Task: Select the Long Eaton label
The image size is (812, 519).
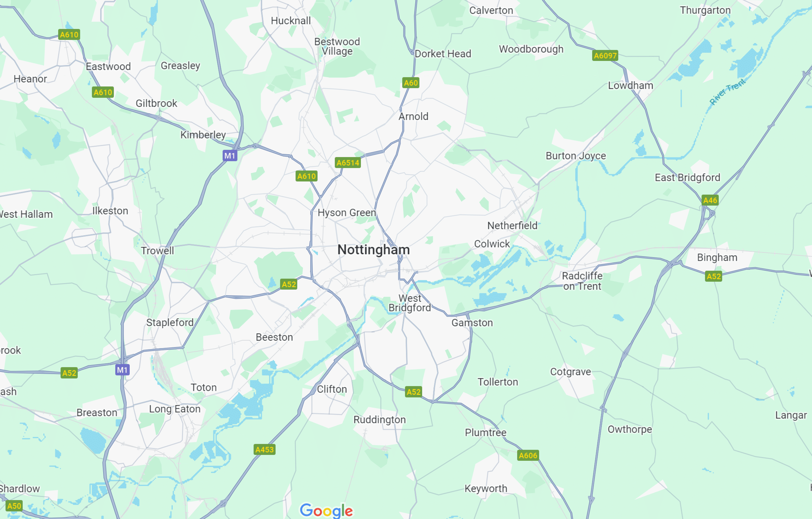Action: point(175,409)
